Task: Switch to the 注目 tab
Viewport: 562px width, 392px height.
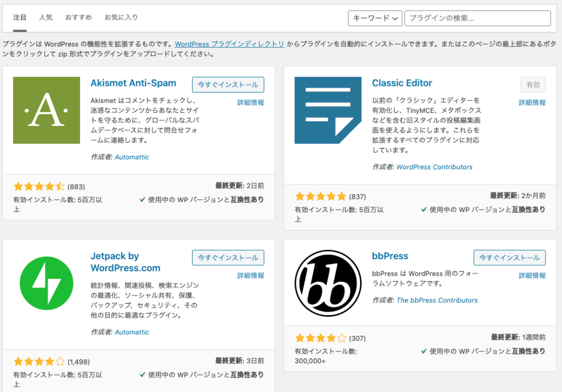Action: tap(20, 17)
